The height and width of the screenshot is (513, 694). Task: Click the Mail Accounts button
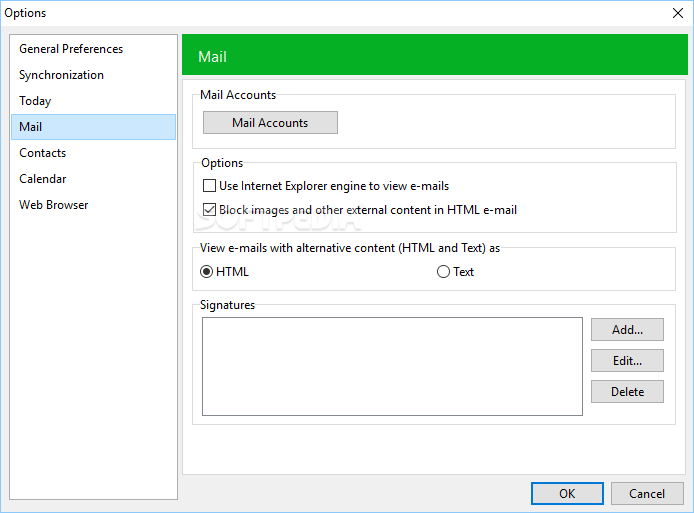tap(270, 123)
